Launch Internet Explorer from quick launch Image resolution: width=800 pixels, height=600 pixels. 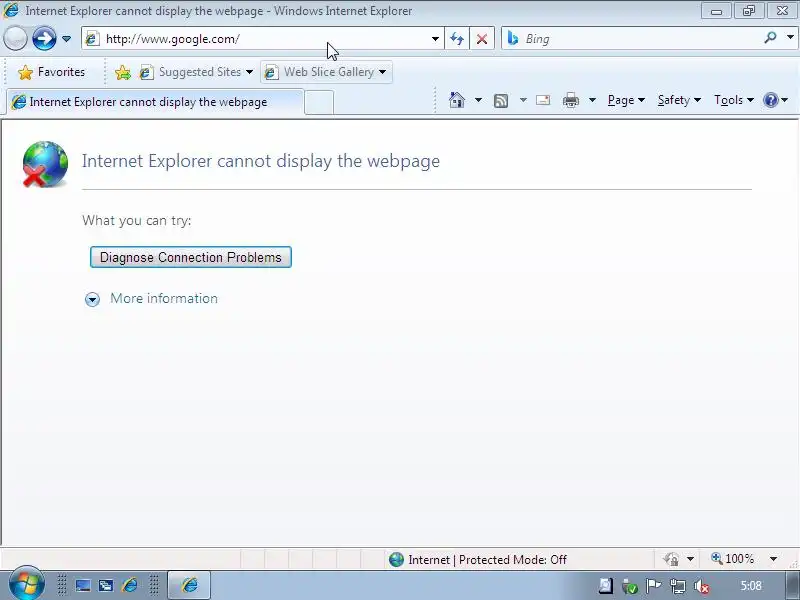130,585
